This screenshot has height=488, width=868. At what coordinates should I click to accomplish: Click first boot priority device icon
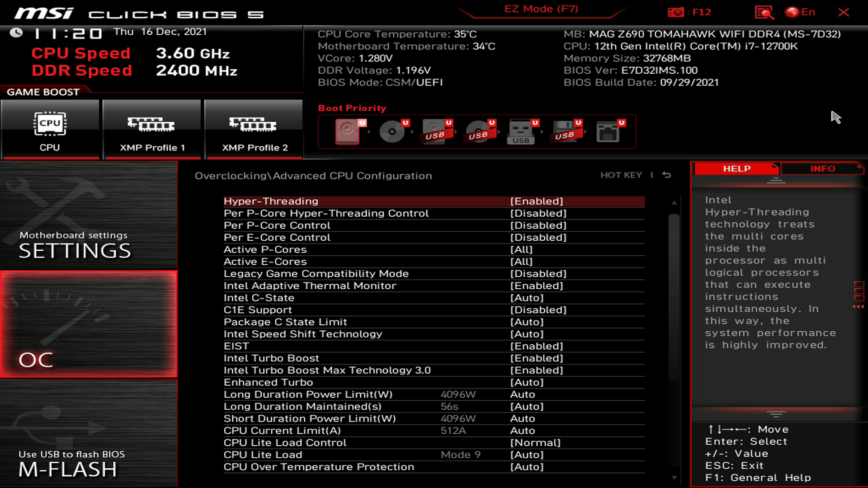click(x=348, y=131)
